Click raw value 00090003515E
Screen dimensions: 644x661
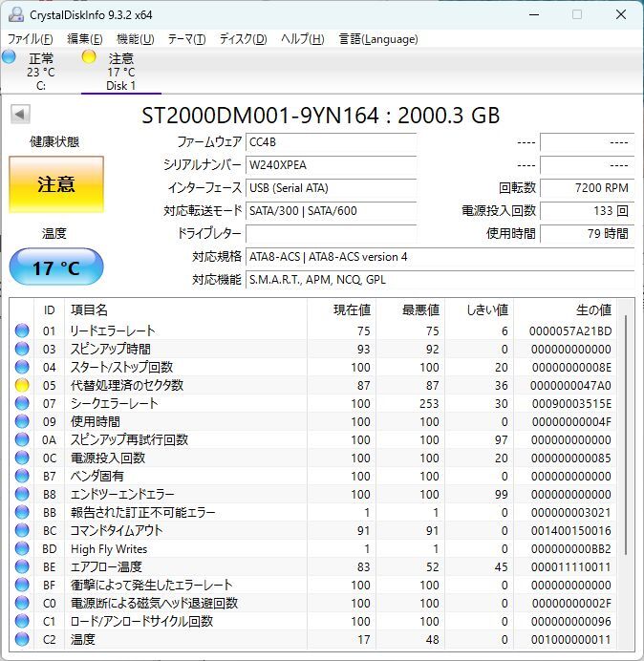[x=571, y=404]
